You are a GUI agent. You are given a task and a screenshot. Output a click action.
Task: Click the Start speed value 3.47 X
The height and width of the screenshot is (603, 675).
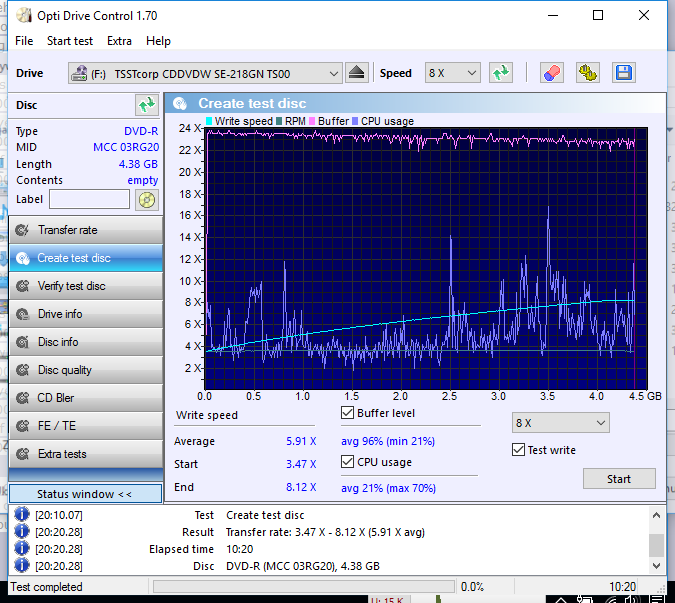pyautogui.click(x=301, y=464)
